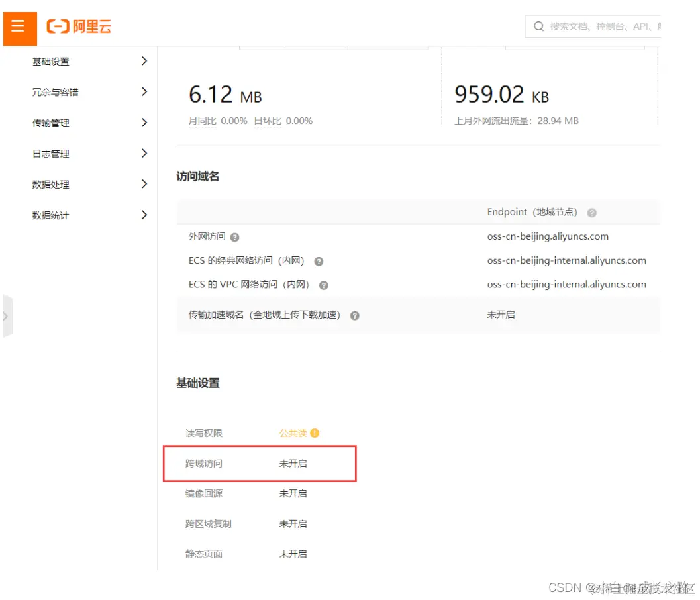This screenshot has height=600, width=700.
Task: Expand 数据统计 chevron in sidebar
Action: click(x=144, y=215)
